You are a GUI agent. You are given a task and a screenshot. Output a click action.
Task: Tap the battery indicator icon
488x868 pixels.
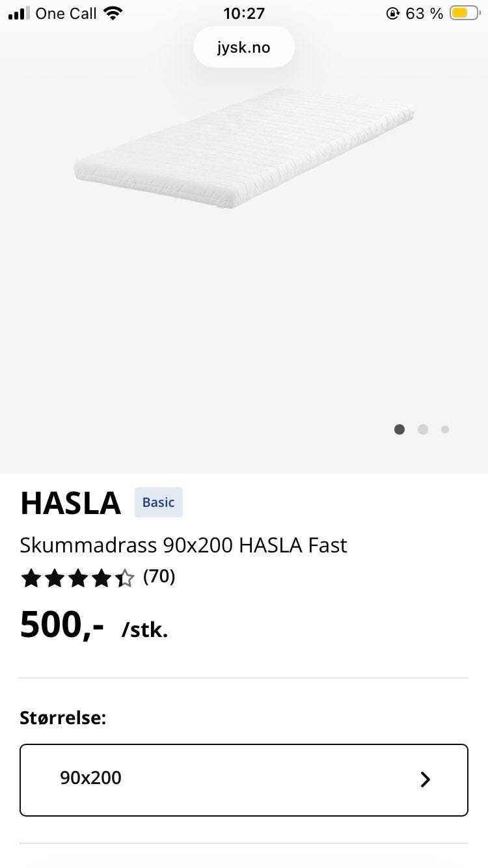tap(464, 14)
